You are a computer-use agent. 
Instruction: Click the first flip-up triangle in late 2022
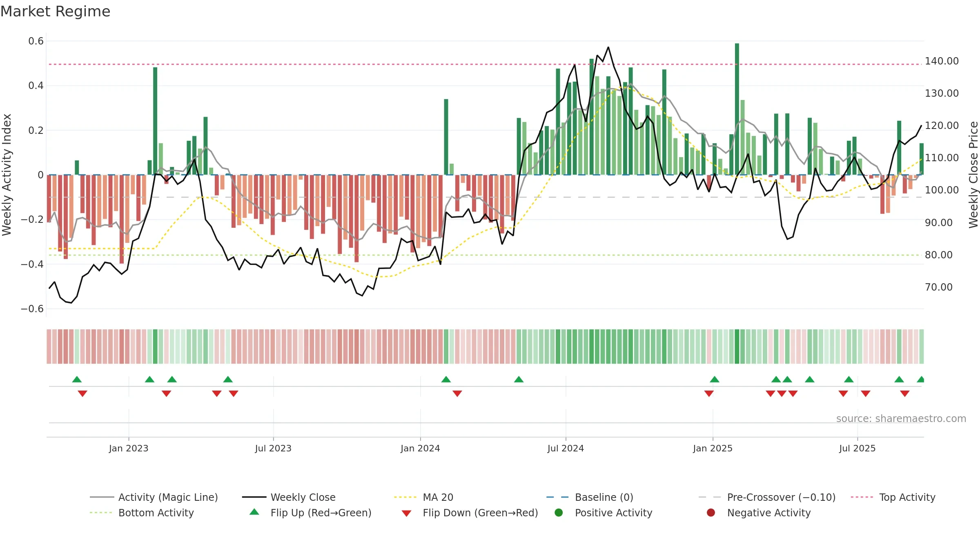77,380
